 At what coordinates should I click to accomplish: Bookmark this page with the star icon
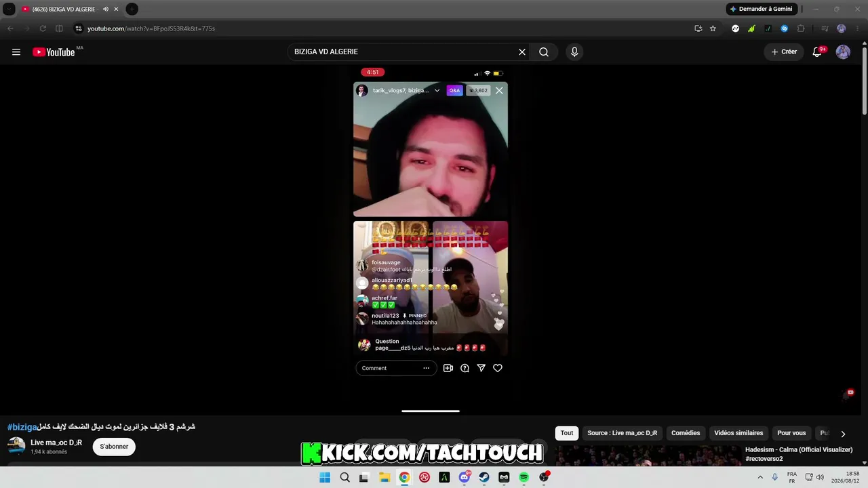713,28
